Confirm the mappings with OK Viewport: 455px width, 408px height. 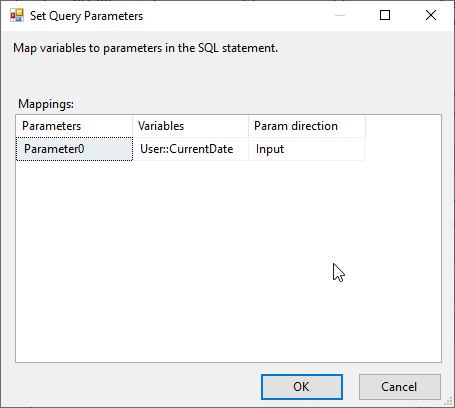coord(302,387)
